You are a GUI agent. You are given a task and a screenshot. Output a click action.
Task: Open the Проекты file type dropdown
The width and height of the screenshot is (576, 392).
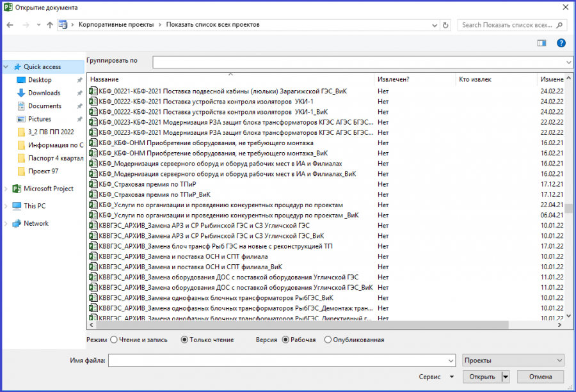tap(513, 361)
